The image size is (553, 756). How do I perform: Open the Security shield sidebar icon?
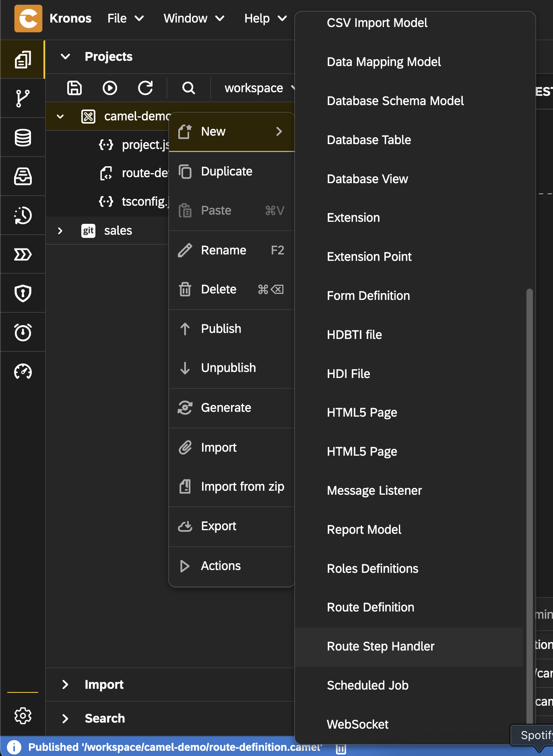coord(23,293)
